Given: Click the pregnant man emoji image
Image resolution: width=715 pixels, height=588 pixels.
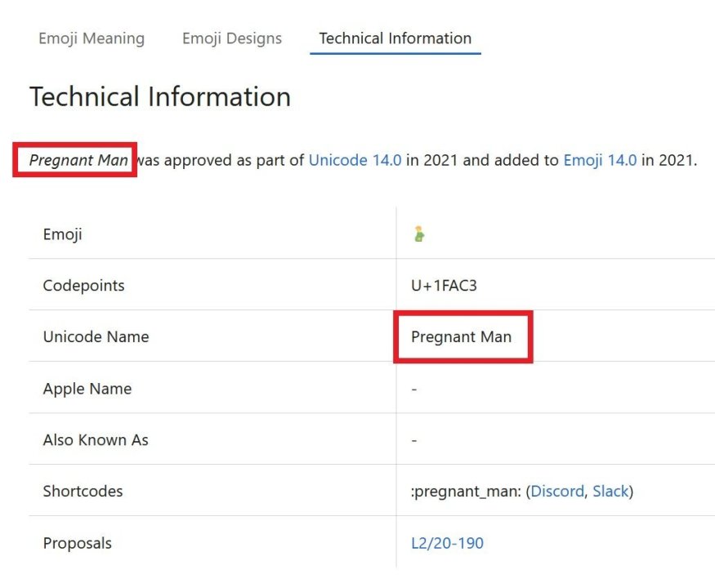Looking at the screenshot, I should [x=419, y=234].
